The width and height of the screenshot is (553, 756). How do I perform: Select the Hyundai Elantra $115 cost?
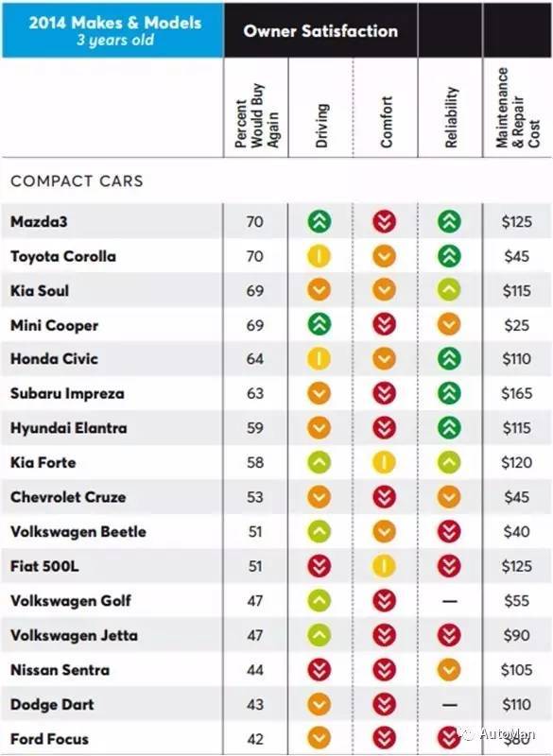point(517,428)
